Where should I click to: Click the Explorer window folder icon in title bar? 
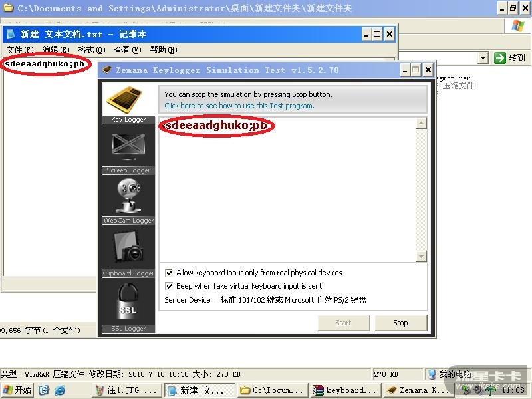coord(8,7)
